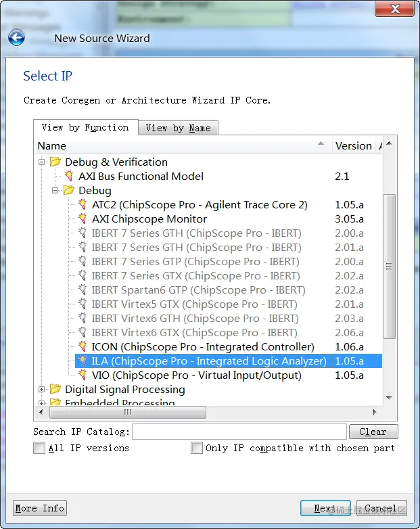Screen dimensions: 420x529
Task: Click the More Info button
Action: tap(40, 508)
